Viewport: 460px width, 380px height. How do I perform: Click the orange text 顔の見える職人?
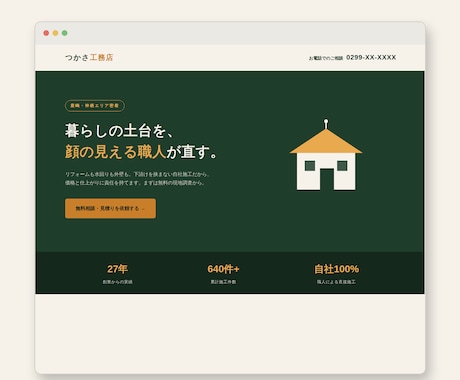(115, 152)
